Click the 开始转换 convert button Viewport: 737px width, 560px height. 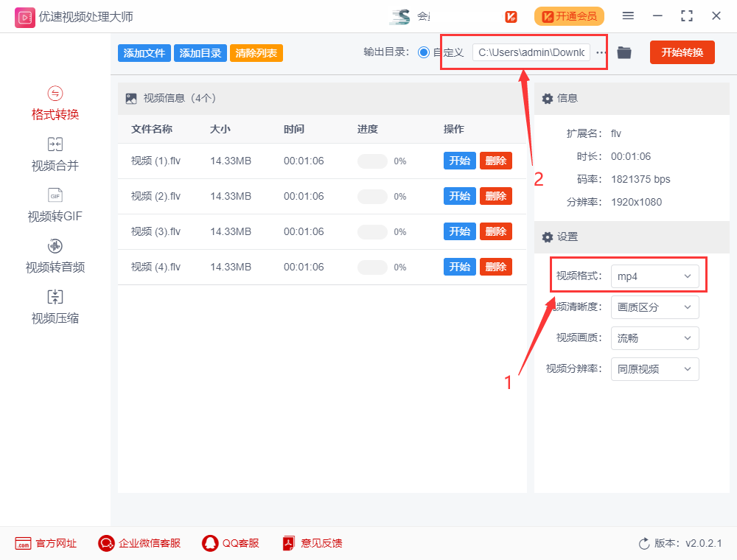click(682, 52)
